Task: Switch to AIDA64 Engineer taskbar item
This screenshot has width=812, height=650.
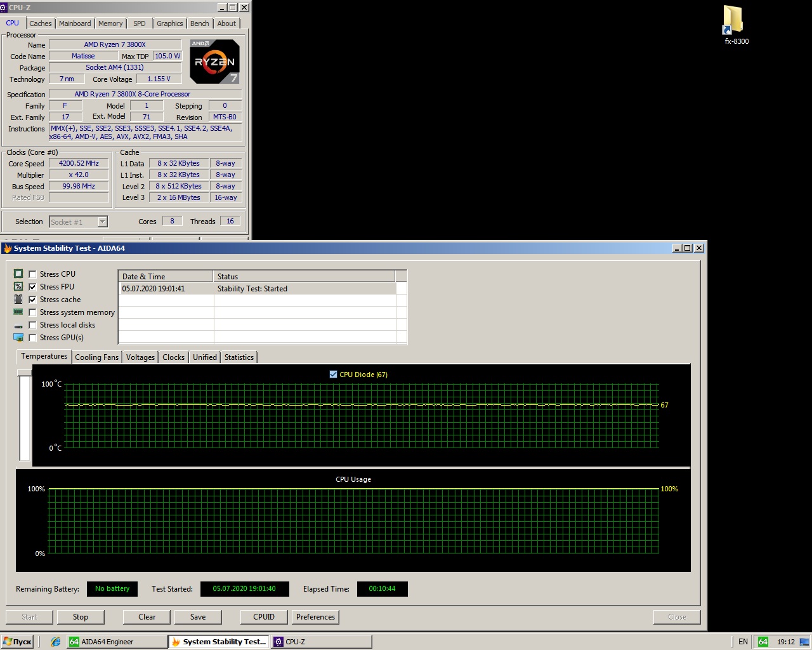Action: tap(117, 642)
